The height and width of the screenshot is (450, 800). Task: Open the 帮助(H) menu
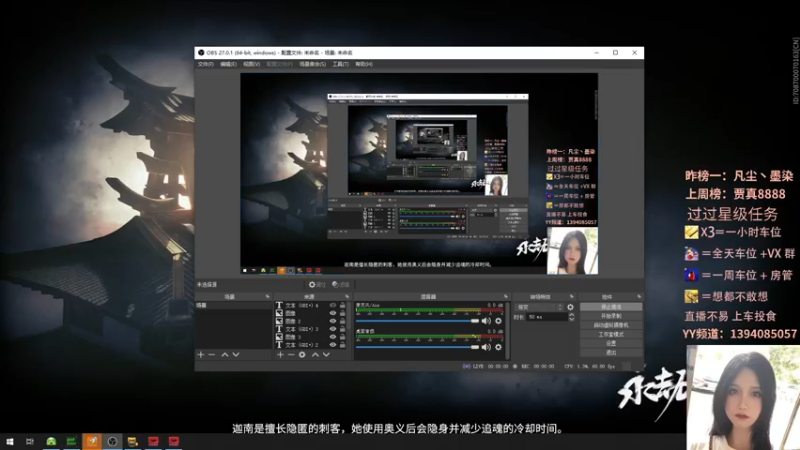coord(364,64)
